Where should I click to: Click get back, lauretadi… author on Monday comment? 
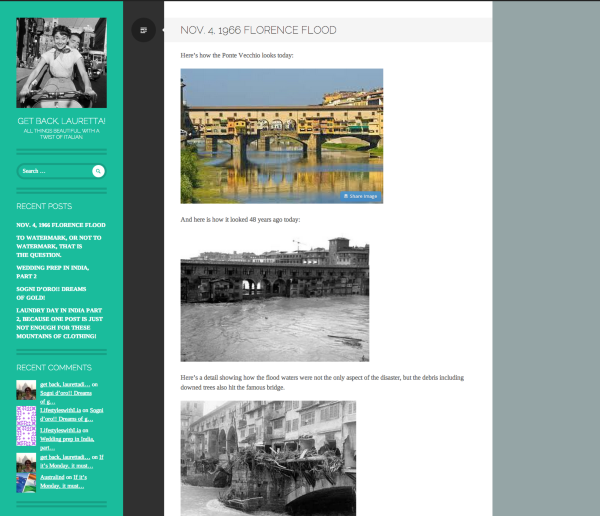pos(65,457)
